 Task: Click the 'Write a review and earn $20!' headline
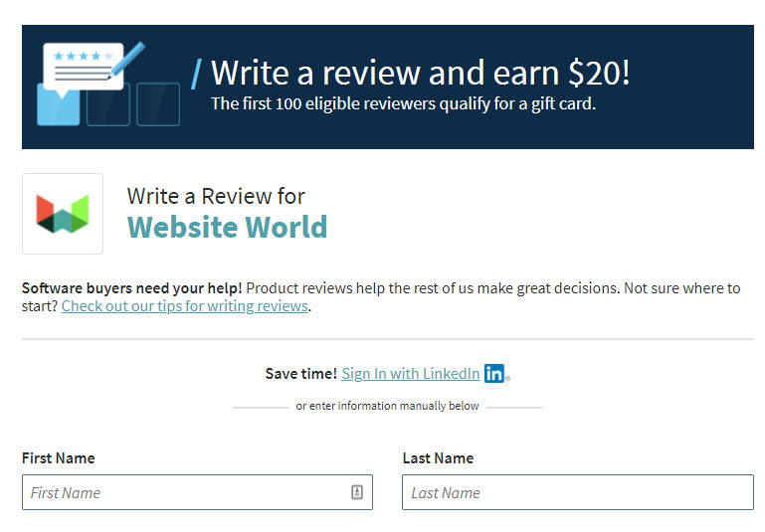[420, 73]
